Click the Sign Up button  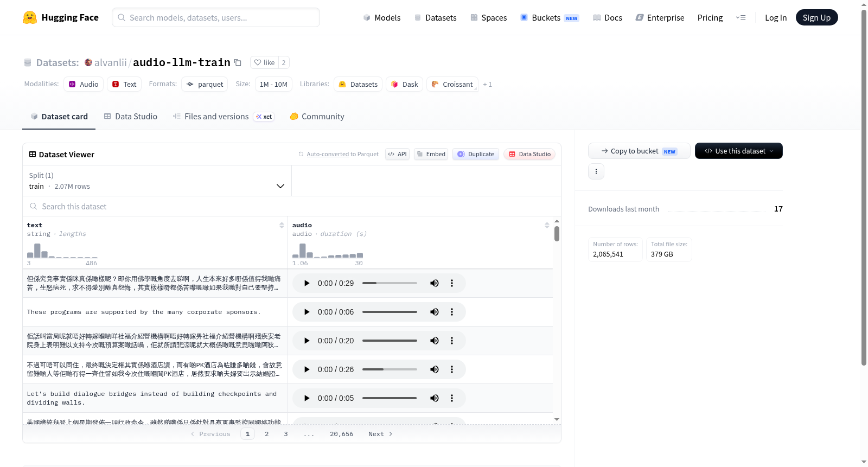tap(816, 17)
